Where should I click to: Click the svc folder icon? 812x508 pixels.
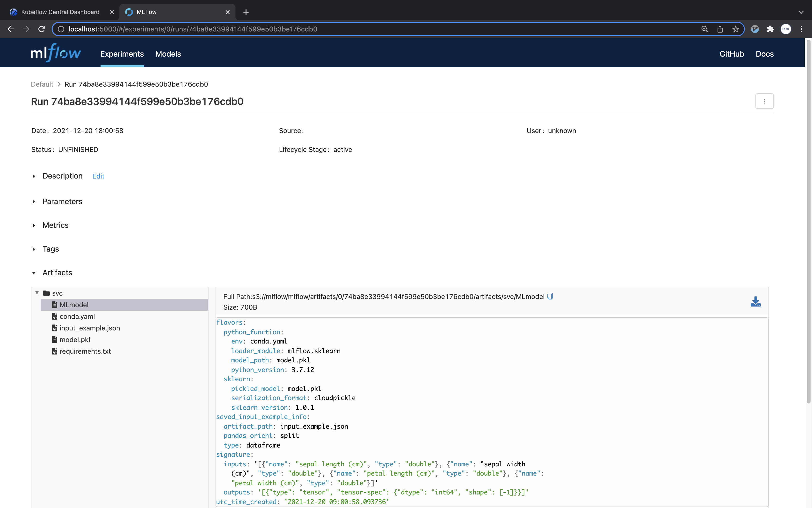(47, 293)
